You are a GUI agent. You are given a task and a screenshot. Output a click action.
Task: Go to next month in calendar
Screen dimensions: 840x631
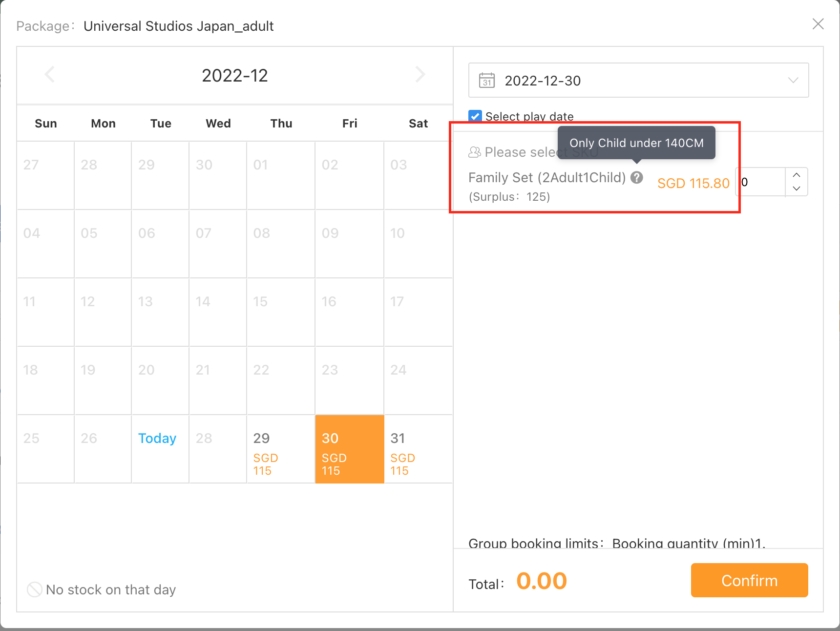[420, 75]
